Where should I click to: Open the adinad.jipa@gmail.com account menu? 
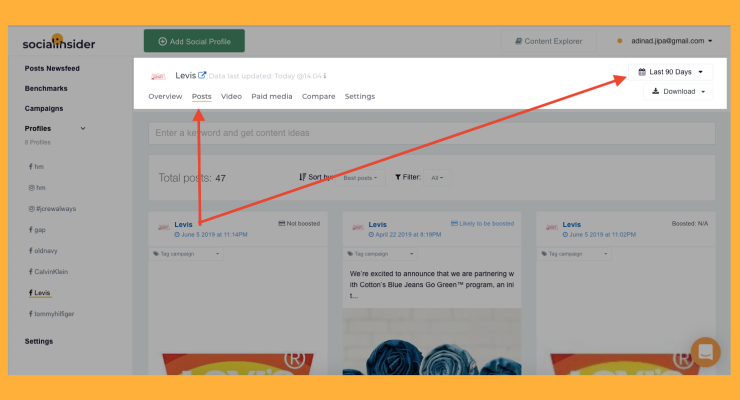(671, 41)
